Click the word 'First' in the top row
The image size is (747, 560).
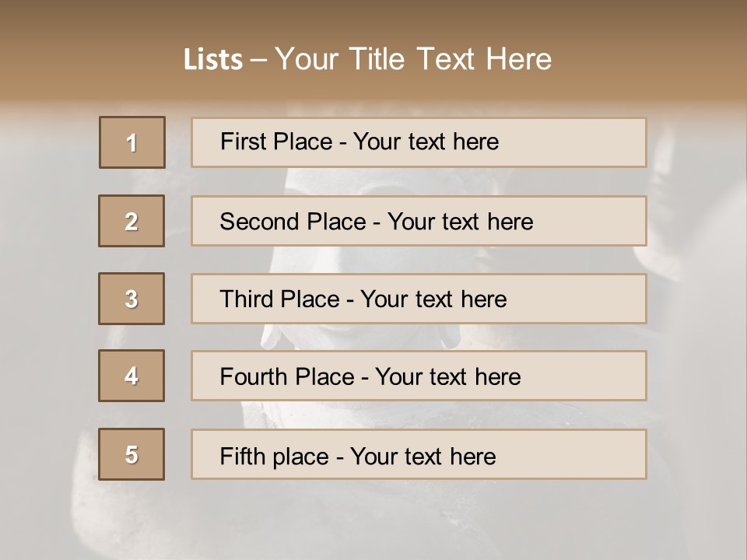coord(244,142)
